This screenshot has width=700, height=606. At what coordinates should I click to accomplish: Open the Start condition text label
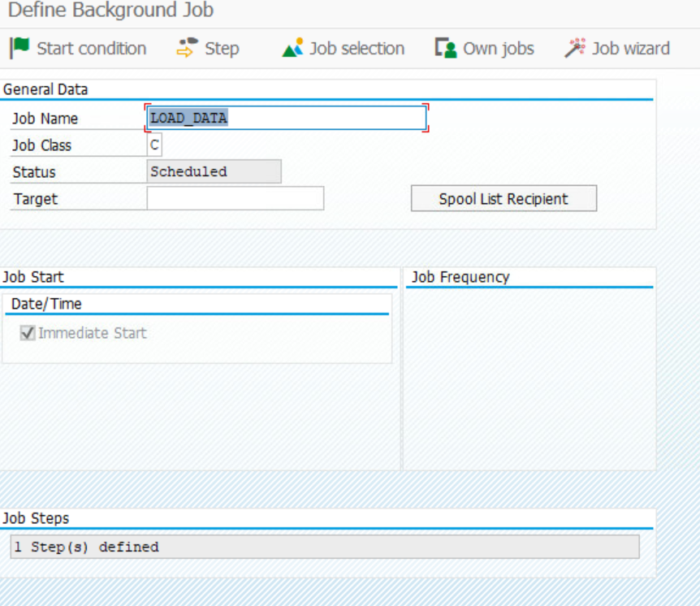(x=92, y=49)
